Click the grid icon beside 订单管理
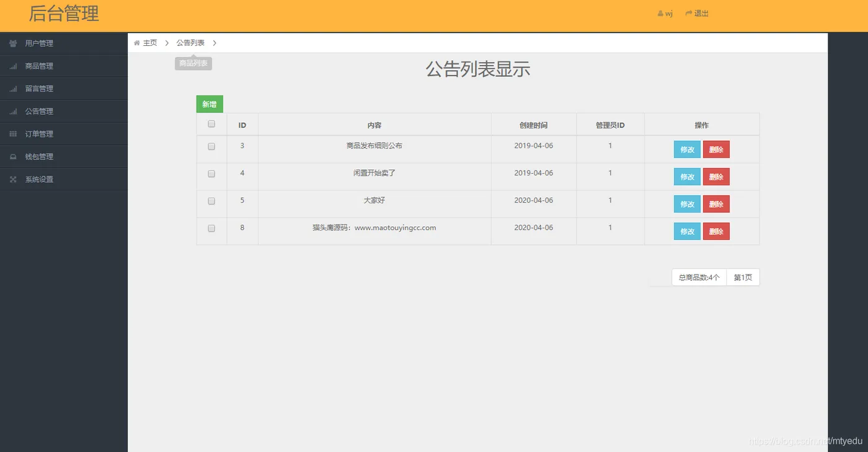Screen dimensions: 868x452 [x=13, y=134]
